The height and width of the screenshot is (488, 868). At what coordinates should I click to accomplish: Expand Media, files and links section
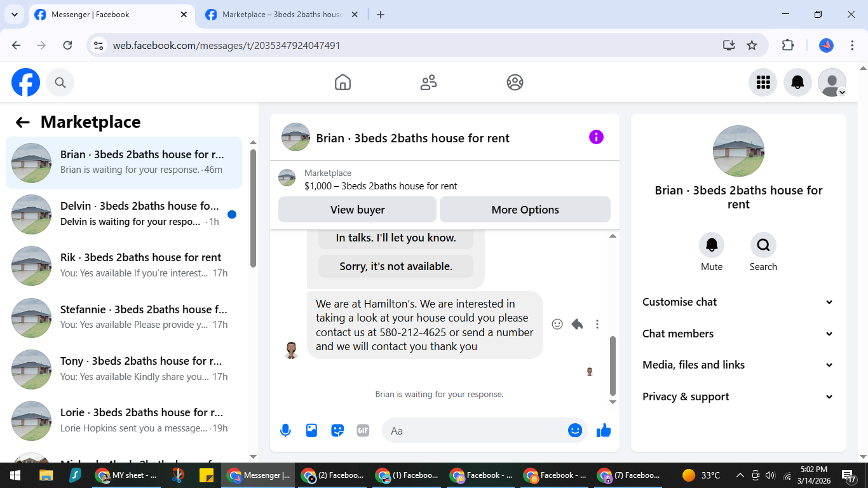738,365
